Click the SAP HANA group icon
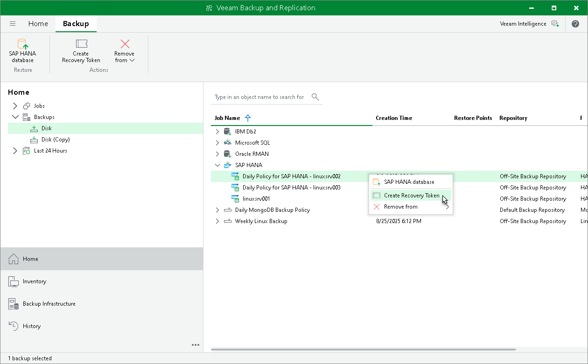The width and height of the screenshot is (588, 364). (228, 165)
